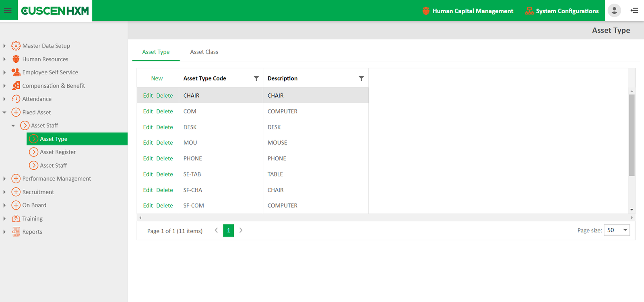
Task: Expand the Human Resources tree arrow
Action: (4, 59)
